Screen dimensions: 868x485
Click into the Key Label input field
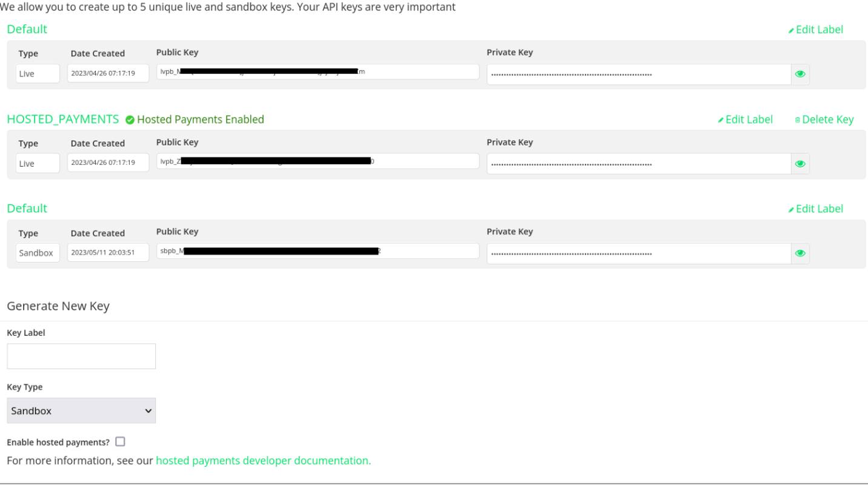point(81,356)
